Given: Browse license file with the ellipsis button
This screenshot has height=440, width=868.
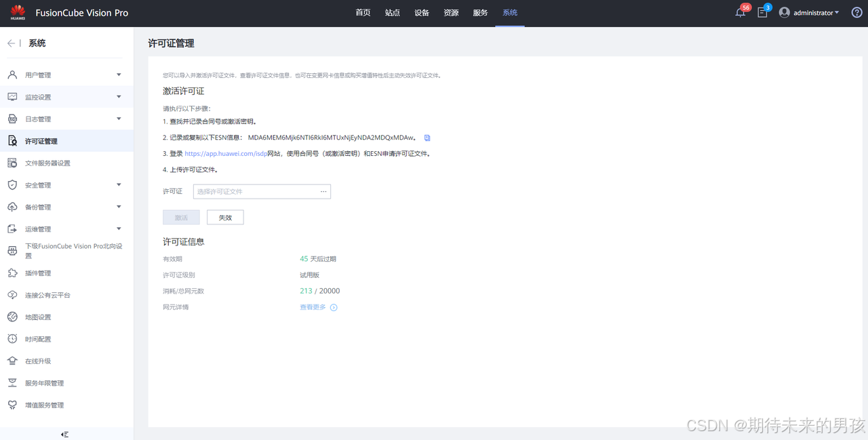Looking at the screenshot, I should [324, 192].
